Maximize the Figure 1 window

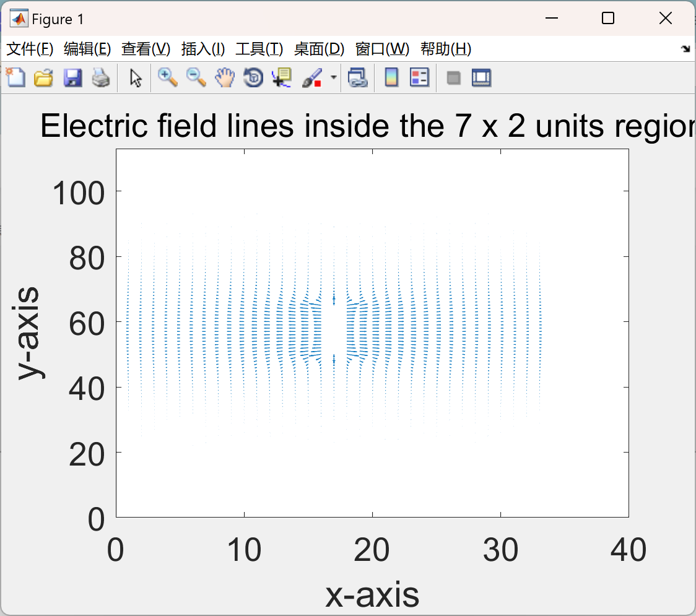(x=607, y=18)
